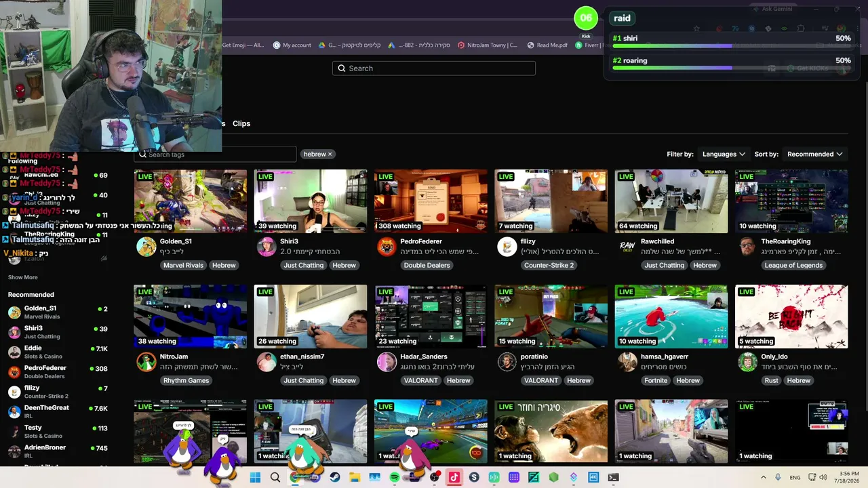The width and height of the screenshot is (868, 488).
Task: Focus the main Search field
Action: click(434, 68)
